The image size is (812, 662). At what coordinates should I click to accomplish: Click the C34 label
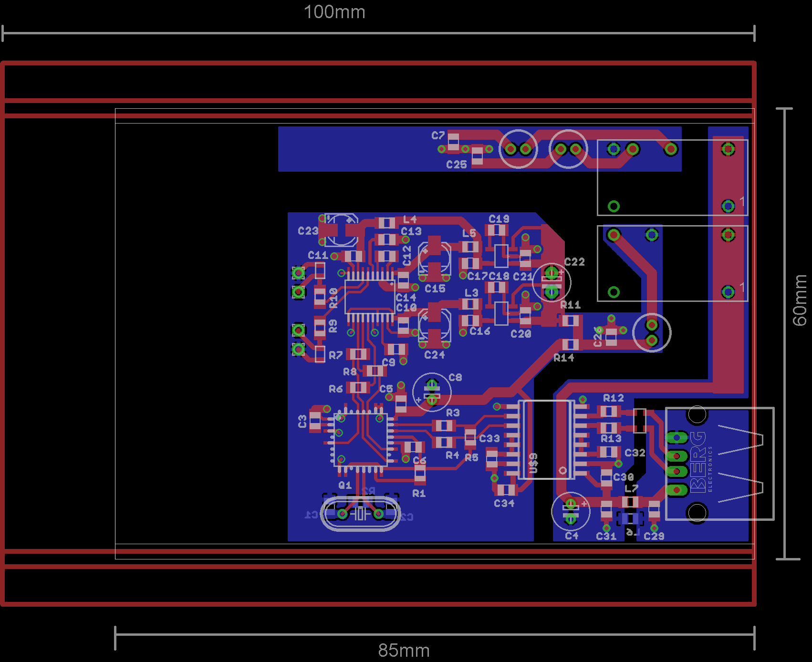click(x=504, y=503)
